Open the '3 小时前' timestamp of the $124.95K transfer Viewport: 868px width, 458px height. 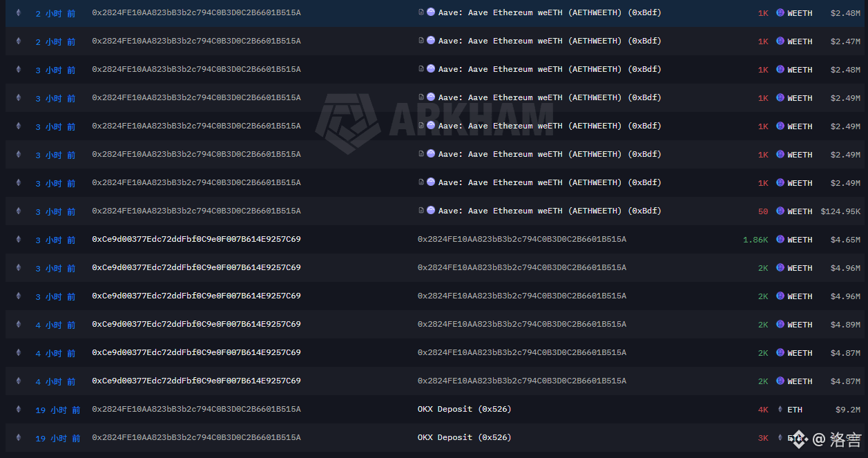pos(56,212)
